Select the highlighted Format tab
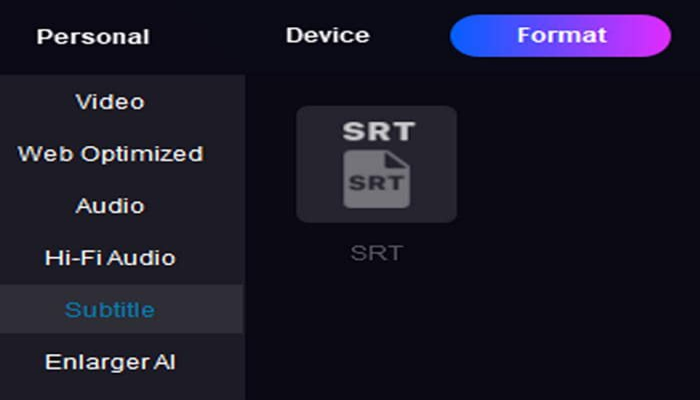 pyautogui.click(x=560, y=36)
